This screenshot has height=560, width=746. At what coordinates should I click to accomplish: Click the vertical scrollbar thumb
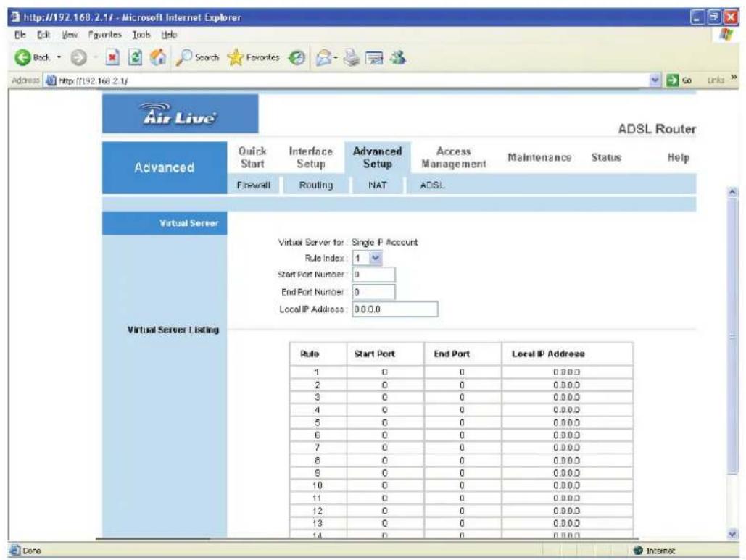pyautogui.click(x=732, y=335)
